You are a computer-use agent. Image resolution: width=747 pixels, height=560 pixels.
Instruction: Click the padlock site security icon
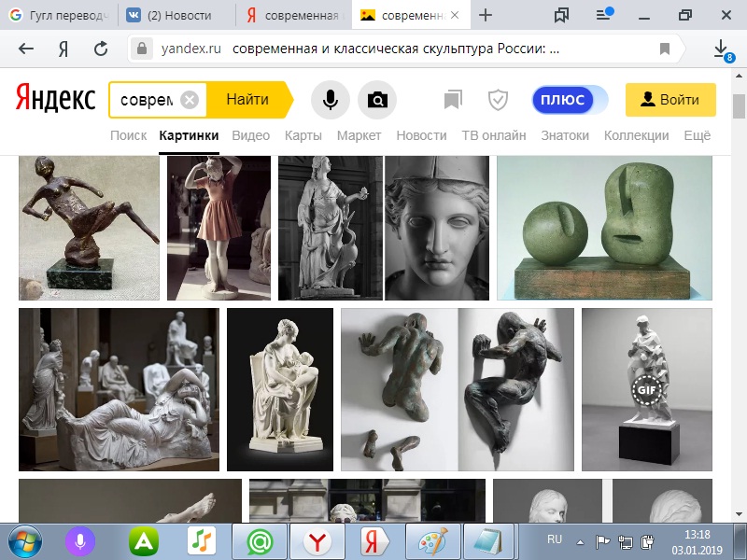point(142,49)
